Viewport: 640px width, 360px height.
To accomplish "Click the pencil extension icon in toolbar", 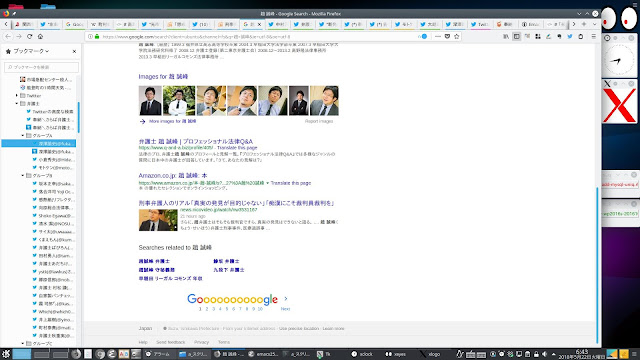I will tap(549, 36).
